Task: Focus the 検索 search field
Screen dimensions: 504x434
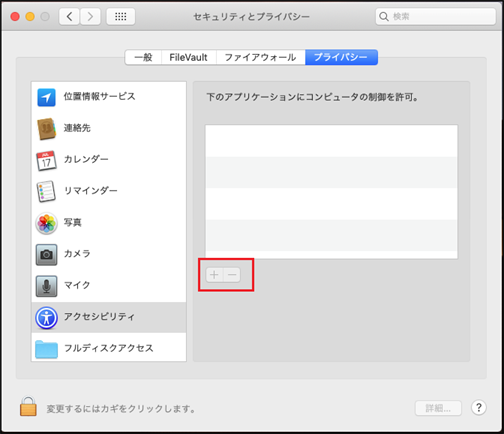Action: [436, 16]
